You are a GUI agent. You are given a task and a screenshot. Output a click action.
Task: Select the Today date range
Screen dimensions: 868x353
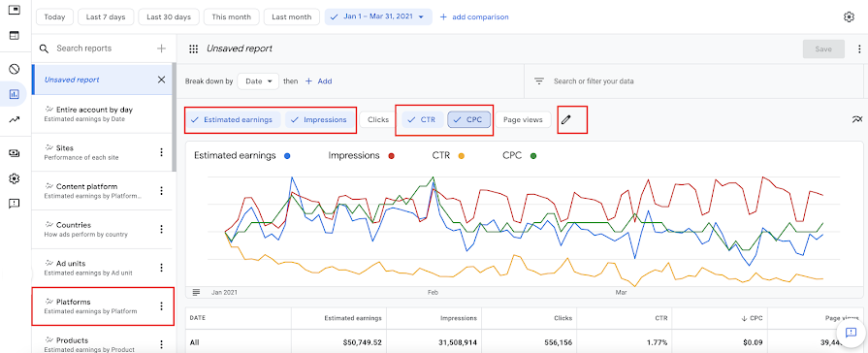point(55,17)
